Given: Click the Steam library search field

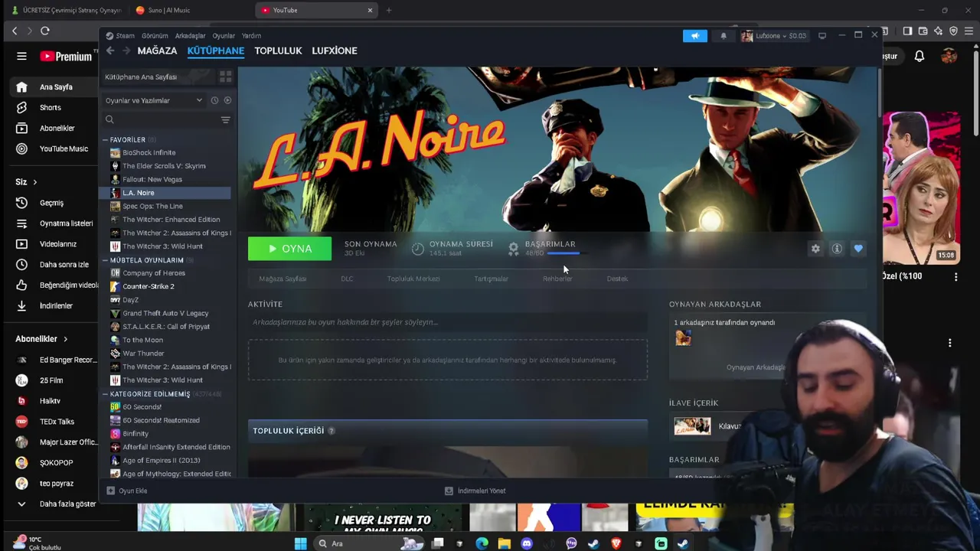Looking at the screenshot, I should pos(161,119).
